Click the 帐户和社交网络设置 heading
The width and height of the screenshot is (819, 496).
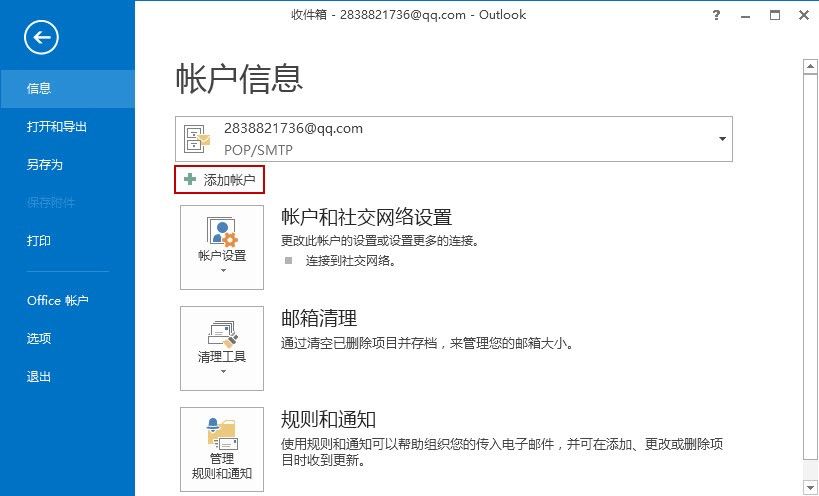point(367,218)
